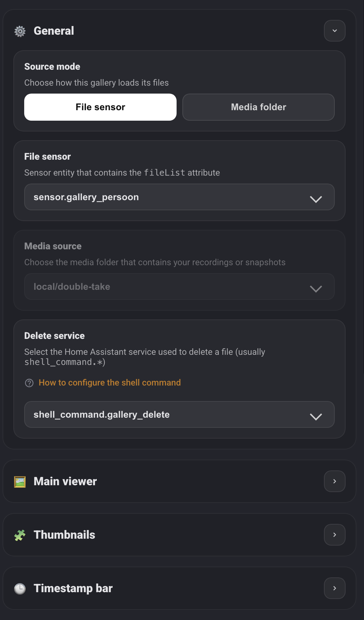The image size is (364, 620).
Task: Click the Timestamp bar clock icon
Action: tap(20, 589)
